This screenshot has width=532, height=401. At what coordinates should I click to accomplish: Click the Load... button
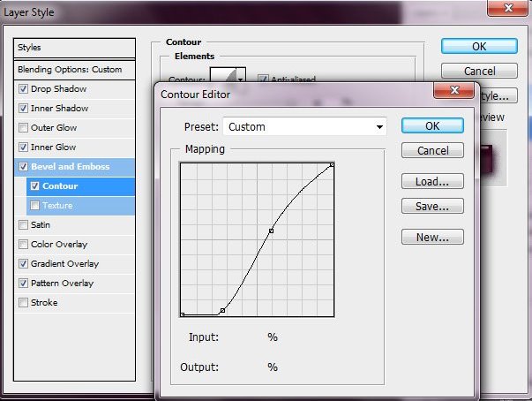click(x=432, y=182)
